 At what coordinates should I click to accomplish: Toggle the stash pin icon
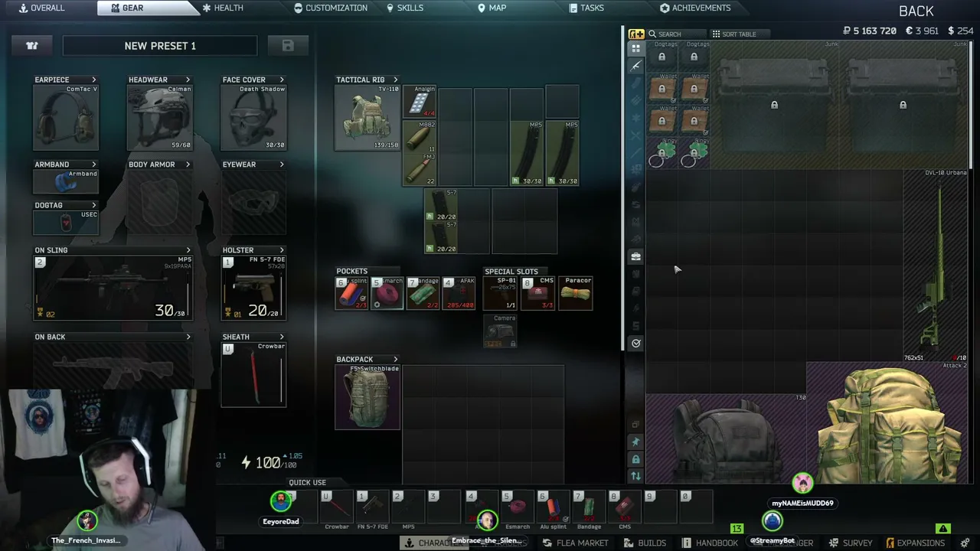[x=635, y=442]
